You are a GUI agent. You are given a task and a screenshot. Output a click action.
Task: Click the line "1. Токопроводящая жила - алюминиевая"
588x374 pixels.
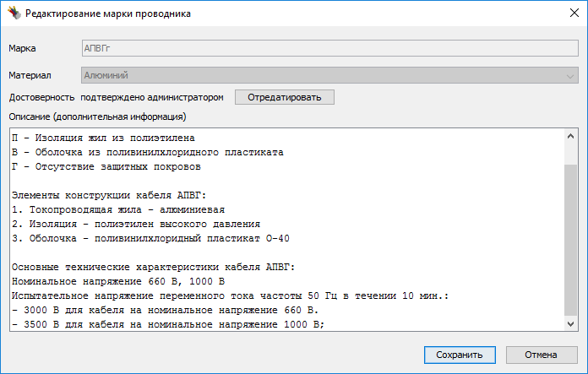pyautogui.click(x=118, y=210)
